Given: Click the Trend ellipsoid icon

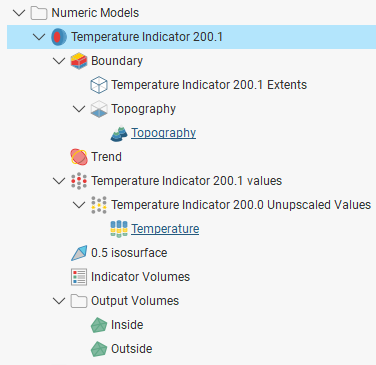Looking at the screenshot, I should click(x=79, y=157).
